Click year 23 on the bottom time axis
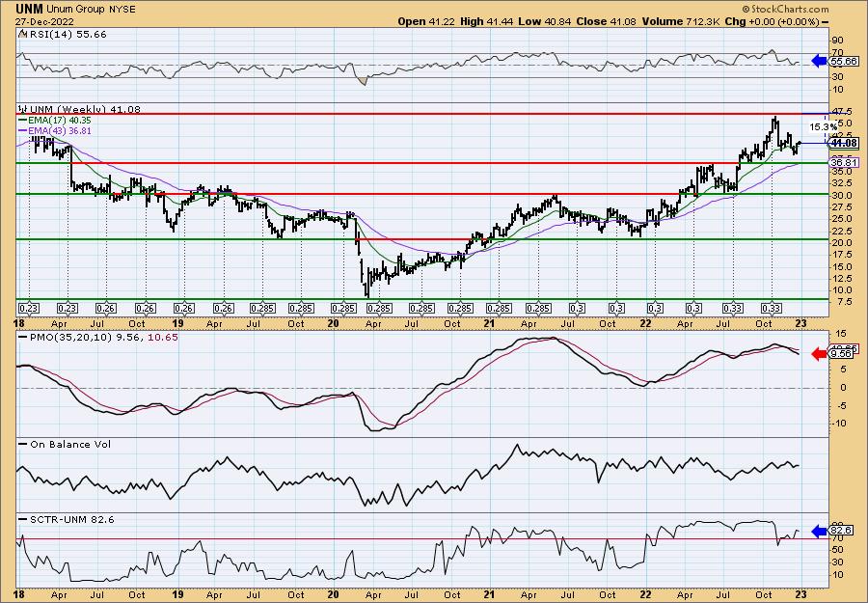The width and height of the screenshot is (868, 603). 801,594
